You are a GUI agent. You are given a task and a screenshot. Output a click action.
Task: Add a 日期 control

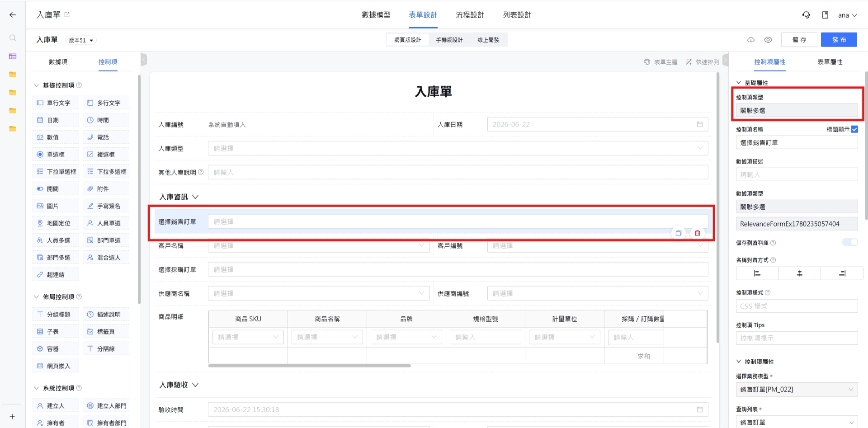pos(56,120)
